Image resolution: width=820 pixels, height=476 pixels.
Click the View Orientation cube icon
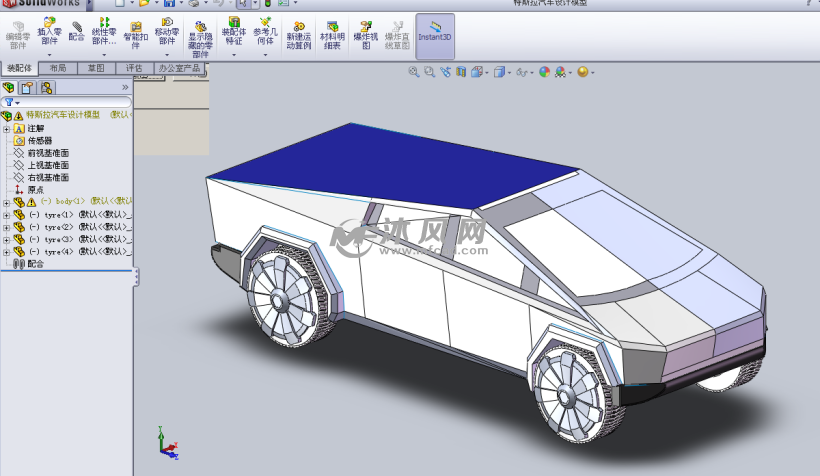tap(476, 72)
